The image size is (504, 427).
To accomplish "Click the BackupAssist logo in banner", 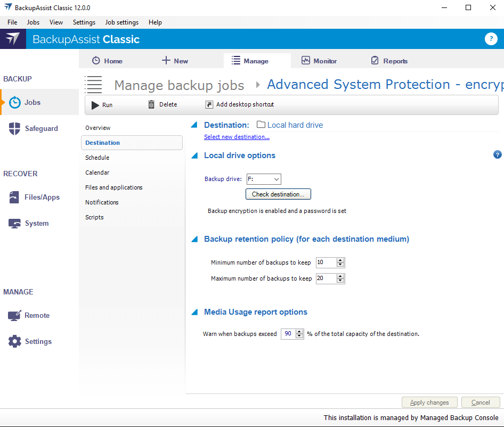I will point(13,39).
